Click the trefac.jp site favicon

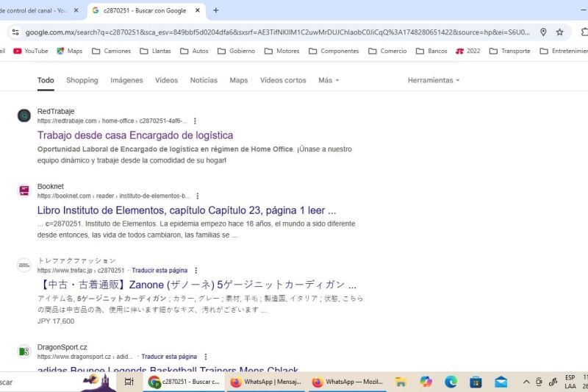pos(24,265)
